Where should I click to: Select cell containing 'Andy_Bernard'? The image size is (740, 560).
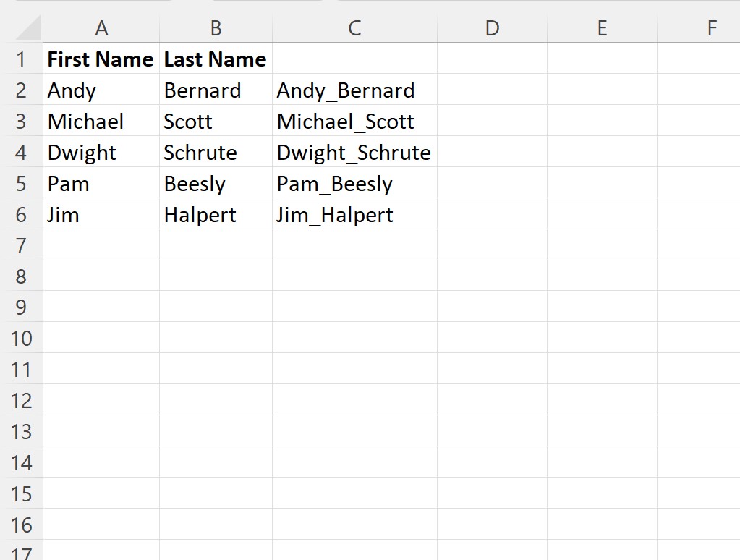click(355, 90)
